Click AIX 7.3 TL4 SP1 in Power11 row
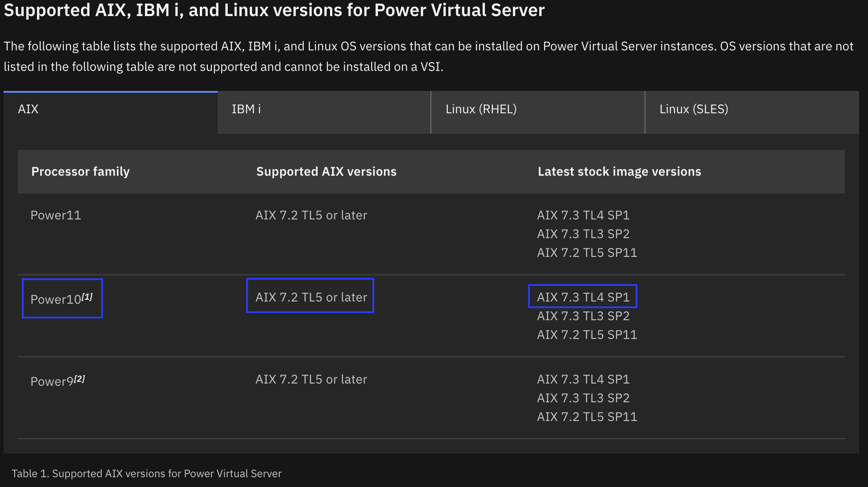 [583, 215]
